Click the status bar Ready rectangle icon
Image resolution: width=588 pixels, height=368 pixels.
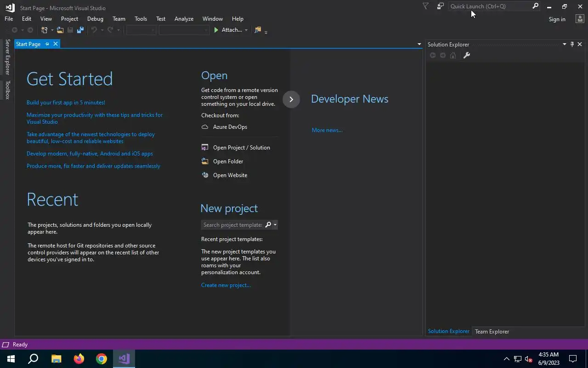(6, 345)
